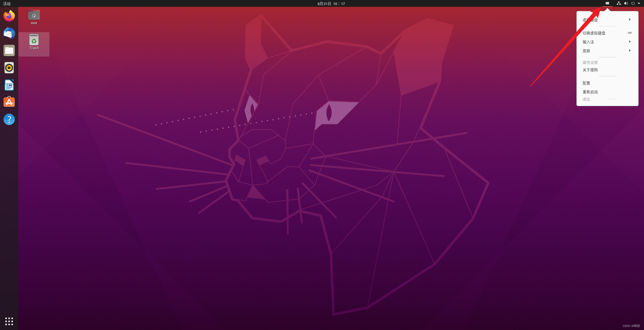Open the Help icon in dock
The width and height of the screenshot is (644, 330).
(9, 119)
